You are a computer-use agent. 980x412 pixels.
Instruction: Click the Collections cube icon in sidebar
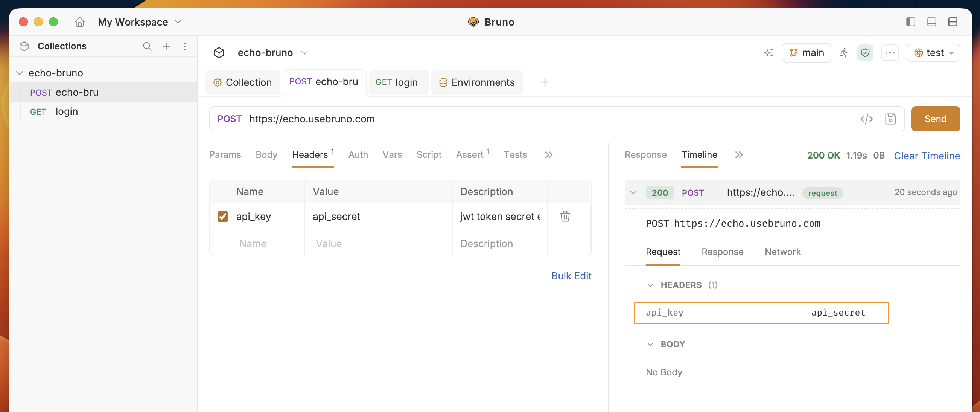pos(24,46)
